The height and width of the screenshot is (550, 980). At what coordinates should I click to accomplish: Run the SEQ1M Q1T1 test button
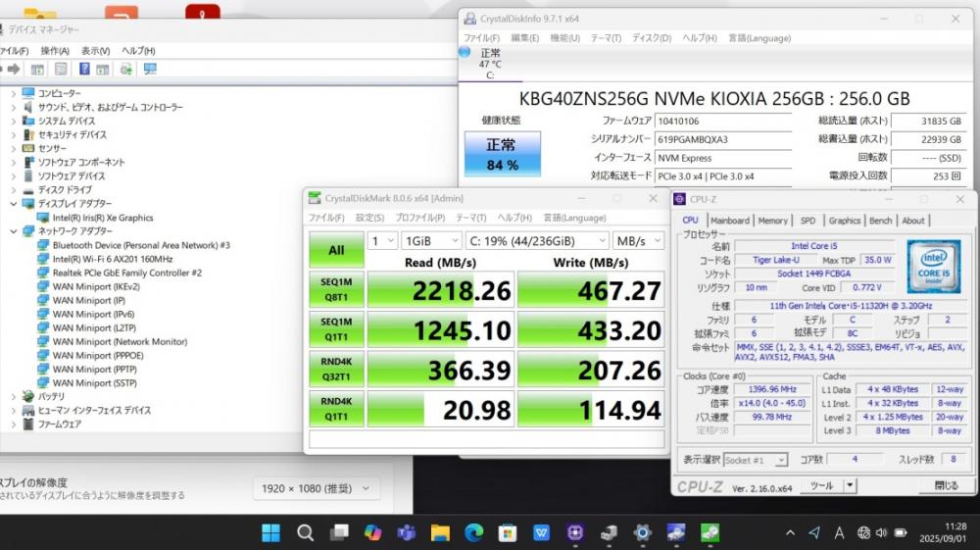click(336, 329)
